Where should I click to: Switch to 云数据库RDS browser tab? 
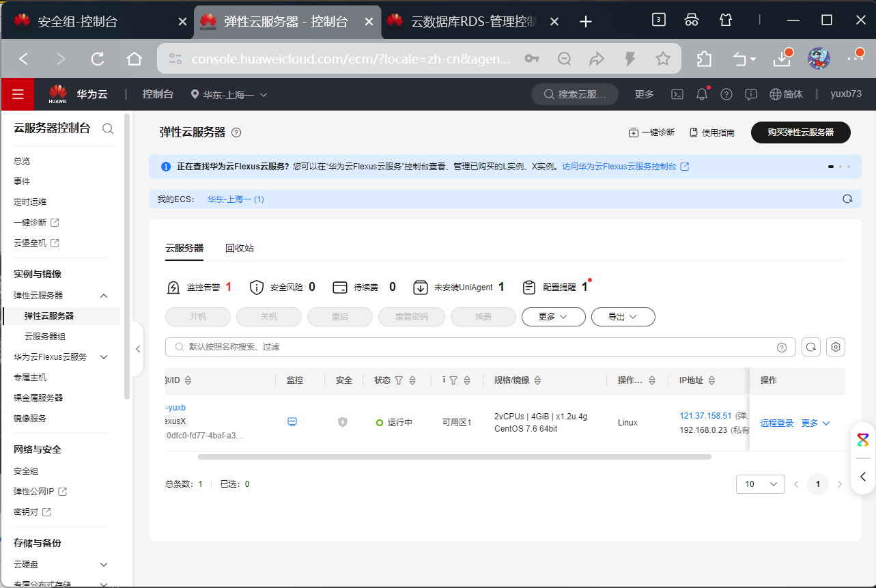point(473,21)
